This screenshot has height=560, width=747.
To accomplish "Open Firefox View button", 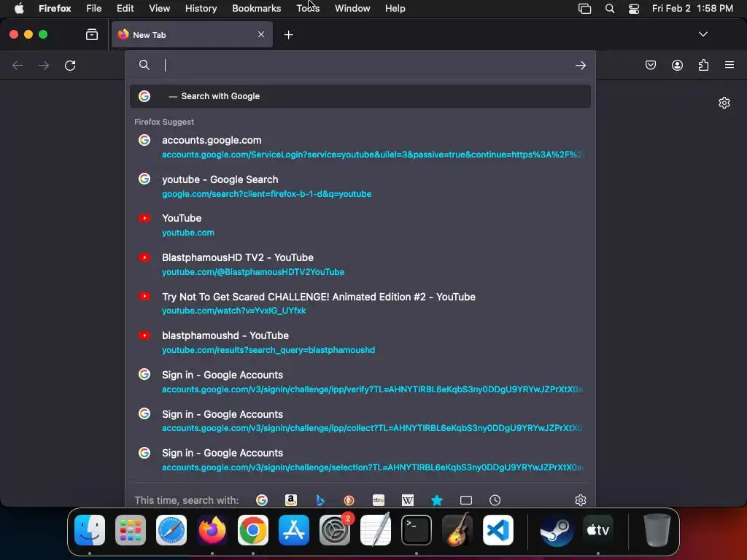I will click(x=92, y=35).
